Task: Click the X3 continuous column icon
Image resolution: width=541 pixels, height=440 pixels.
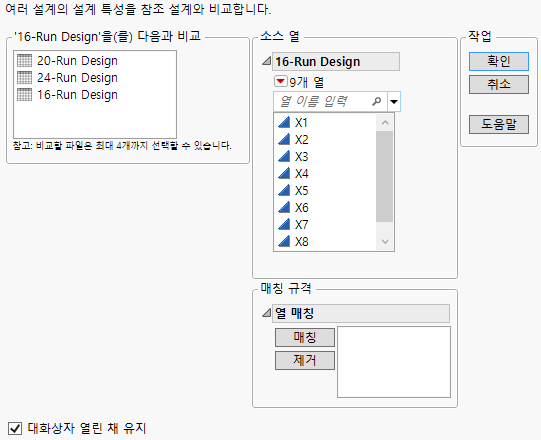Action: click(284, 156)
